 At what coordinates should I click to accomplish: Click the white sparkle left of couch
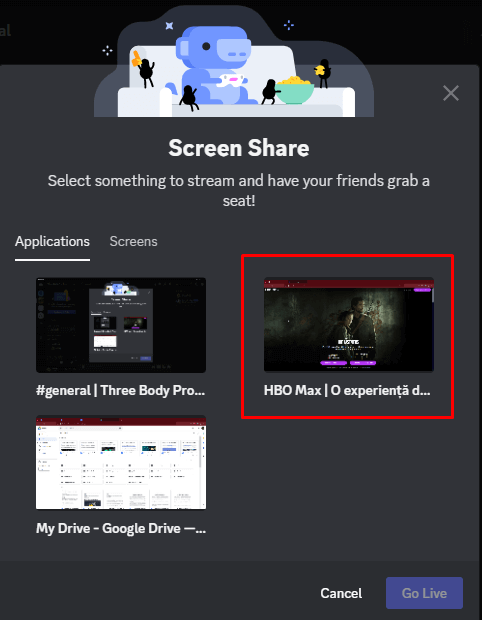point(107,51)
